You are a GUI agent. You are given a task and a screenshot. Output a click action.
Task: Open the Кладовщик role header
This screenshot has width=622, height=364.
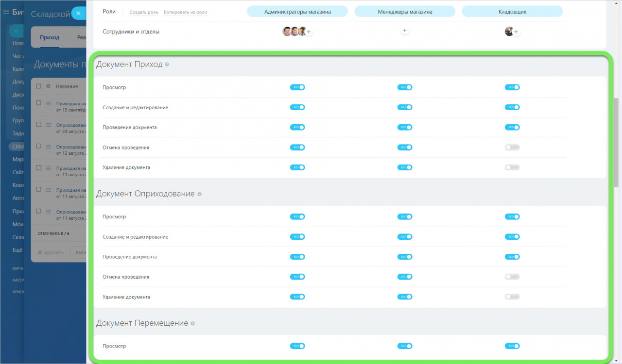click(x=512, y=12)
